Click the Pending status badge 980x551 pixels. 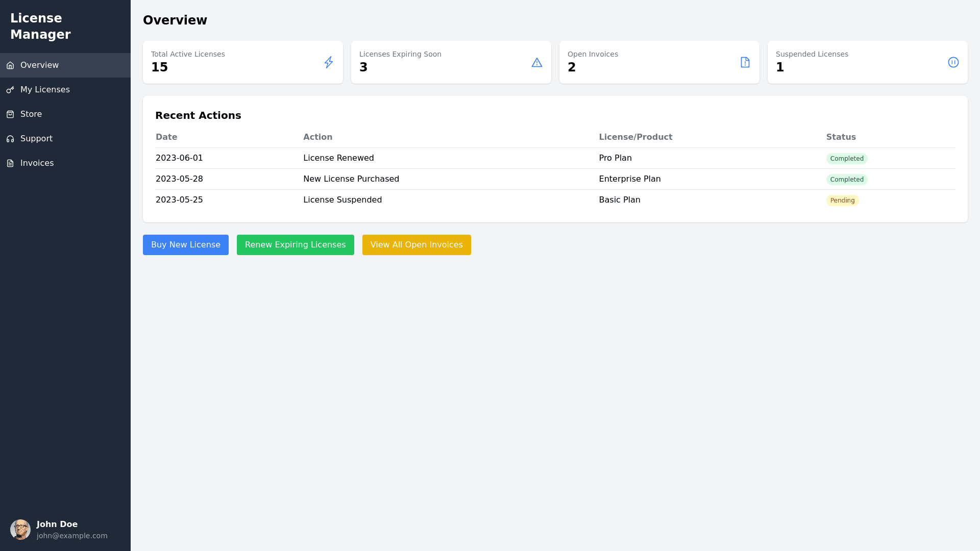[x=842, y=201]
